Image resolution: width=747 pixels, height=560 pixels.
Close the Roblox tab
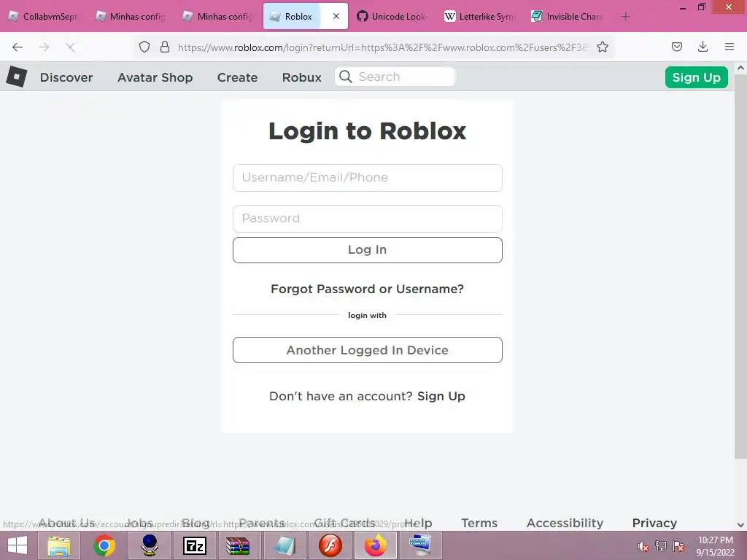[x=336, y=16]
